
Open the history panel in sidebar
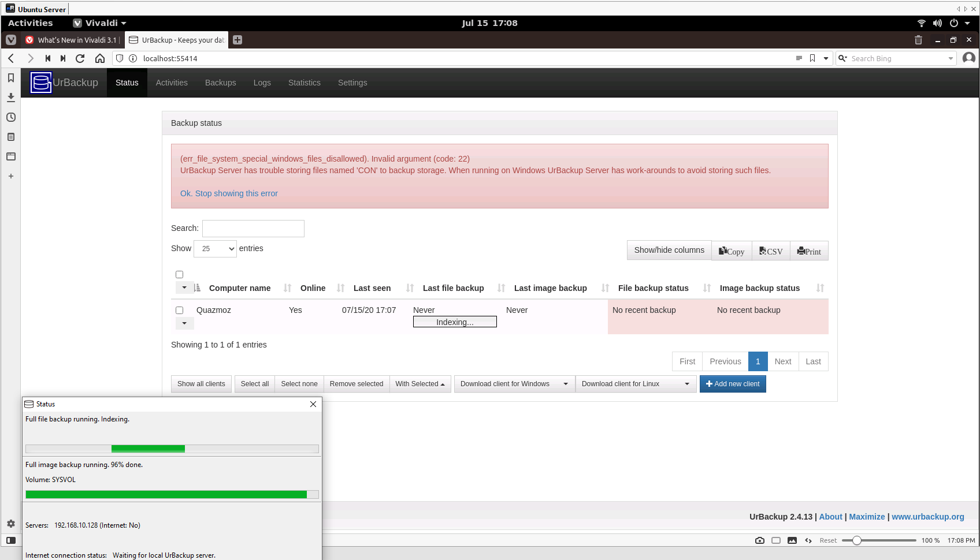[10, 117]
